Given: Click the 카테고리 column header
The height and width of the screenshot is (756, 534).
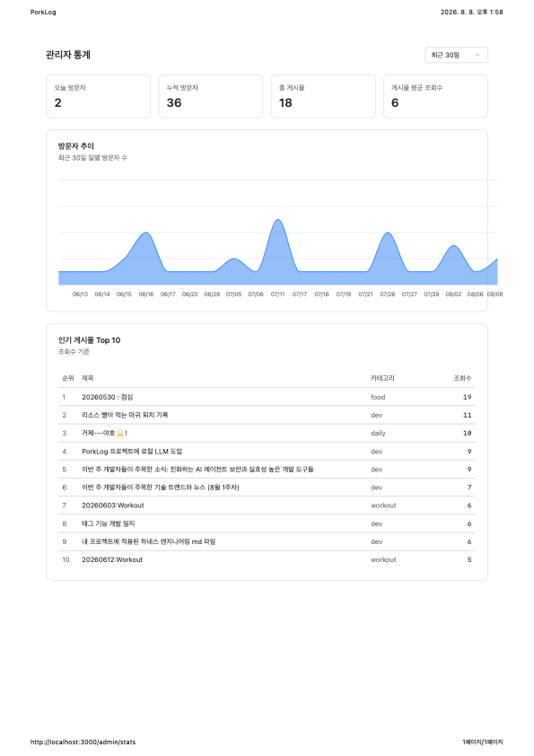Looking at the screenshot, I should (x=382, y=379).
